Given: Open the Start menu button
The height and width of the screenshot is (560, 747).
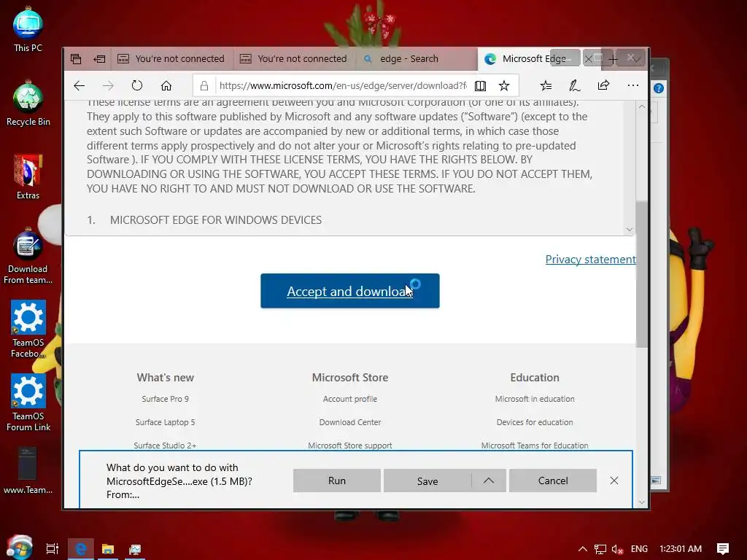Looking at the screenshot, I should coord(19,548).
